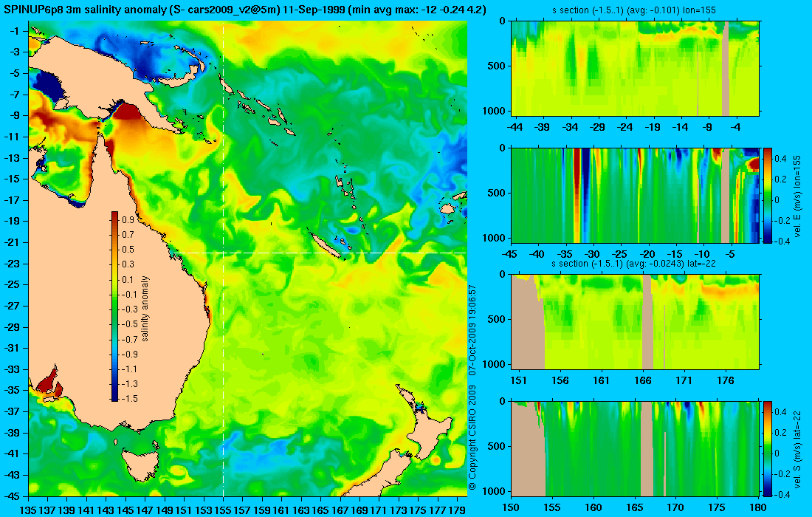
Task: Click longitude label '135' on the map axis
Action: (28, 510)
